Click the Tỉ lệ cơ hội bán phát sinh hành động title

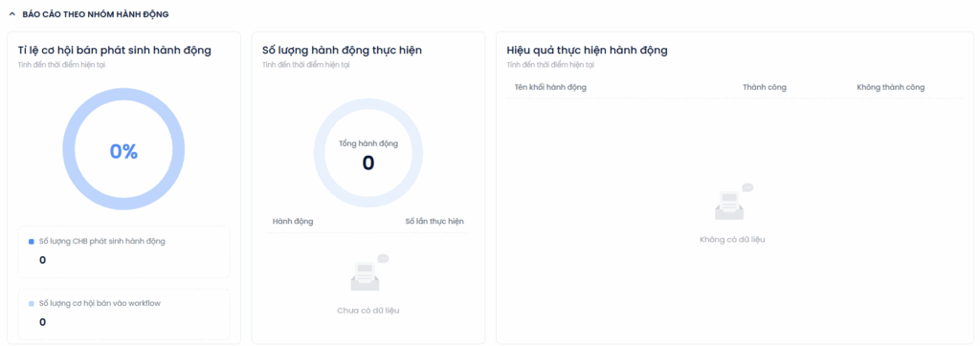pyautogui.click(x=115, y=51)
